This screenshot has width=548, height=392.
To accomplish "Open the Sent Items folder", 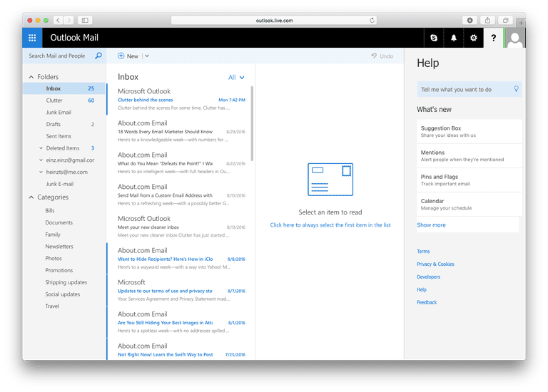I will [64, 136].
